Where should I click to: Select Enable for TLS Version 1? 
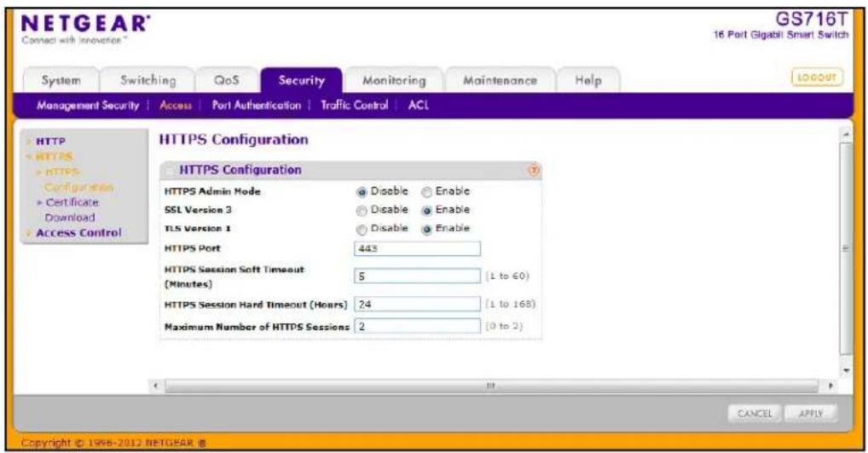click(x=426, y=229)
